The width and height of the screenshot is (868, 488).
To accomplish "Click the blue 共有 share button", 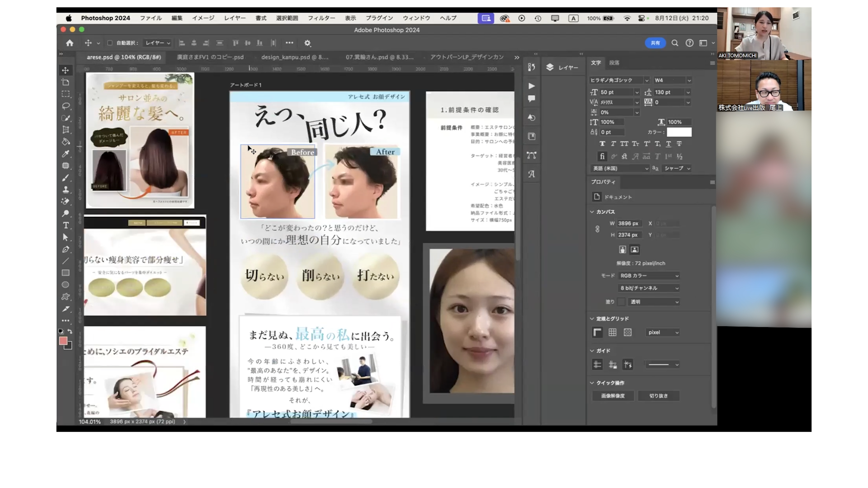I will (655, 43).
